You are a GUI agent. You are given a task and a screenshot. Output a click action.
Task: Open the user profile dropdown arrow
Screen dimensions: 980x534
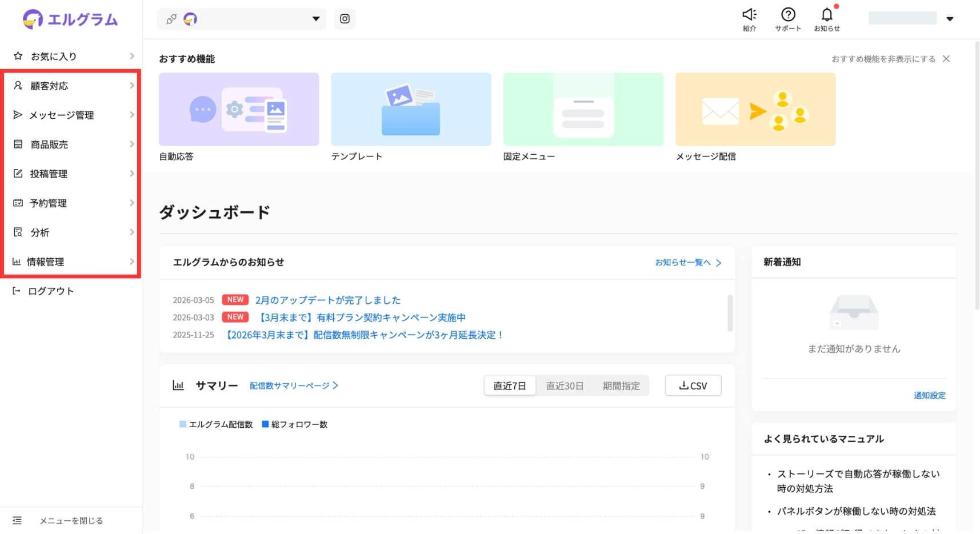tap(950, 19)
